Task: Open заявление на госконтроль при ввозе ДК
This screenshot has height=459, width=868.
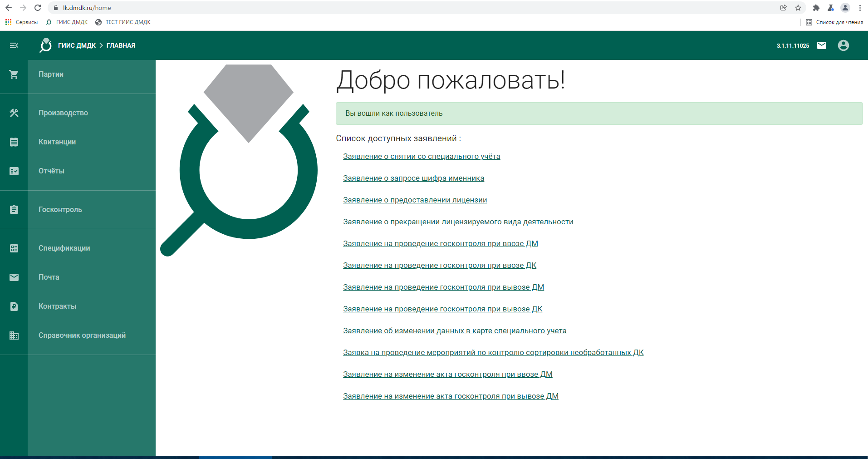Action: [x=440, y=265]
